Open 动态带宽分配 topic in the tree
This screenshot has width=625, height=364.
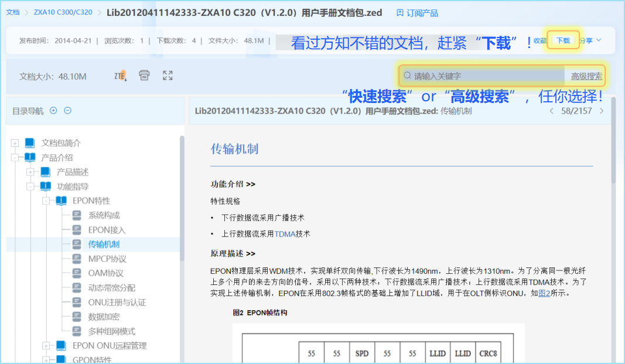point(111,288)
